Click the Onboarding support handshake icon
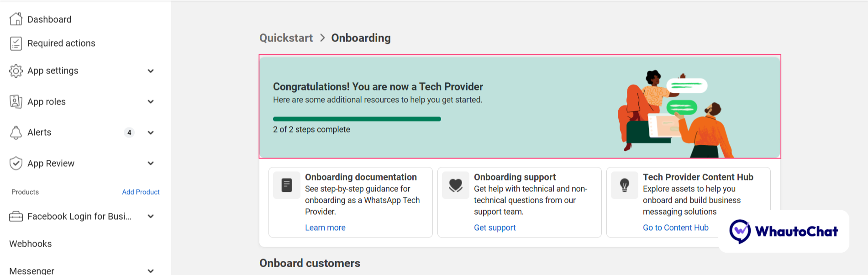This screenshot has height=275, width=868. tap(456, 185)
